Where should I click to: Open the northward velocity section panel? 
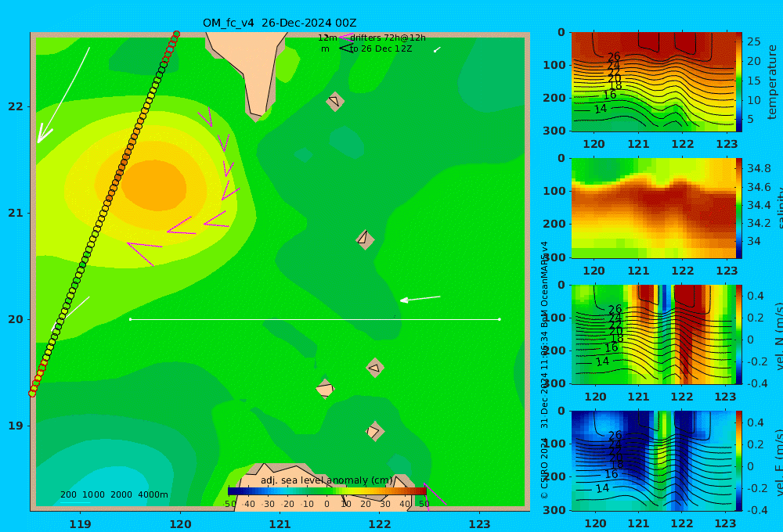tap(654, 334)
